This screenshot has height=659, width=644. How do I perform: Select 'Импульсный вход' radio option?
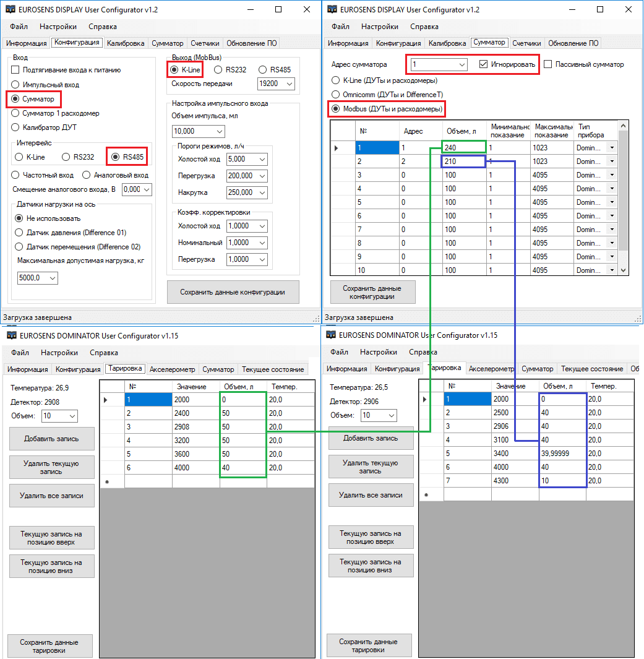15,85
